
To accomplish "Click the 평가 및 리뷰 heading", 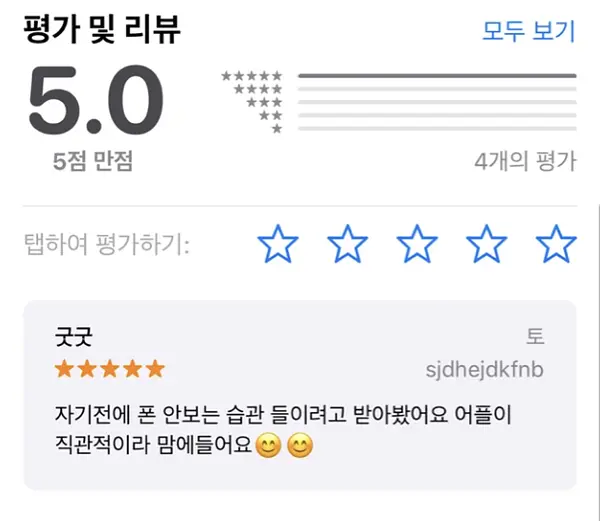I will 102,29.
